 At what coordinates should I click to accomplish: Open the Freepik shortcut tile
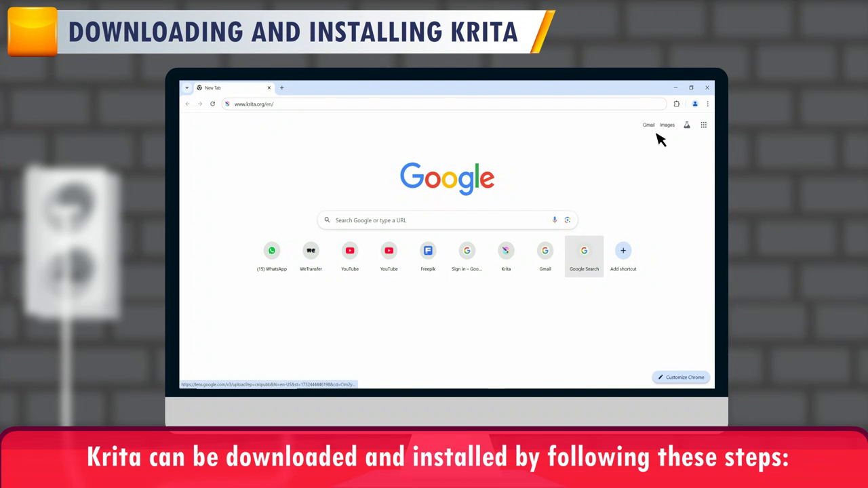point(428,256)
